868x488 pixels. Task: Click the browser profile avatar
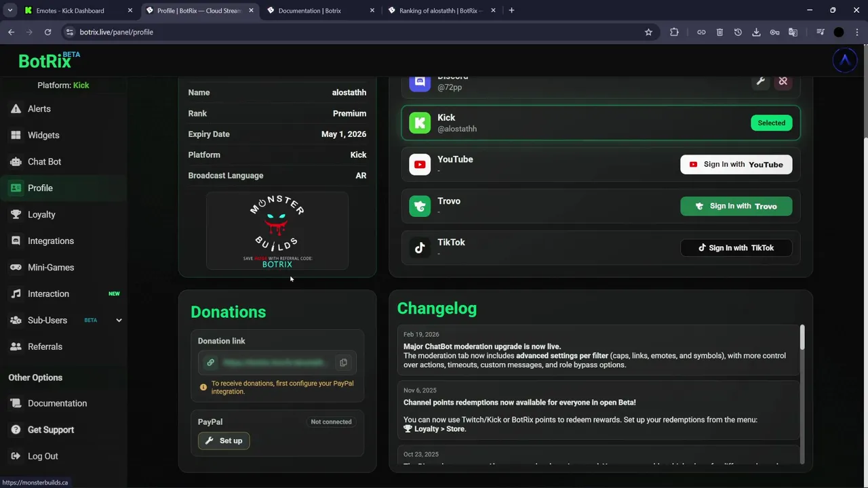(x=839, y=32)
